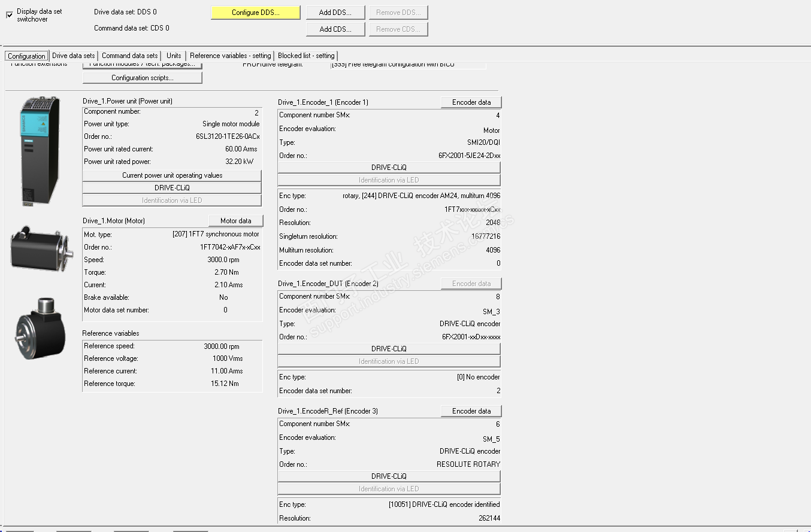Click Identification via LED under Power unit
Image resolution: width=811 pixels, height=532 pixels.
pyautogui.click(x=173, y=200)
